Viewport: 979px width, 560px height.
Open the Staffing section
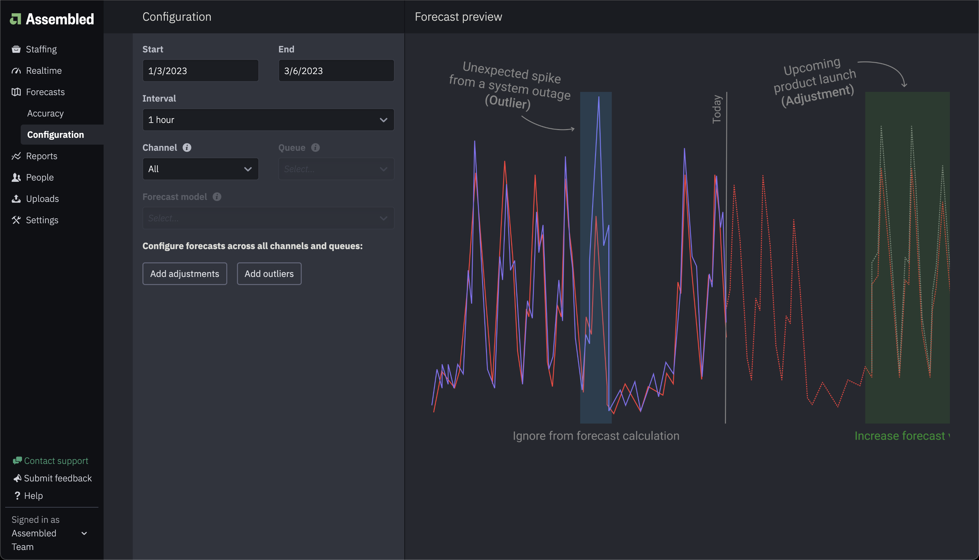click(41, 49)
